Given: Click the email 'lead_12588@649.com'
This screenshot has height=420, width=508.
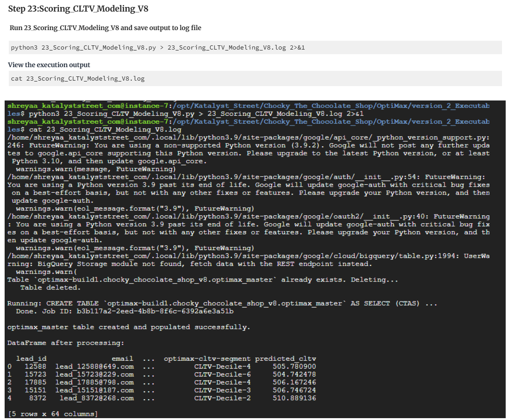Looking at the screenshot, I should (94, 367).
